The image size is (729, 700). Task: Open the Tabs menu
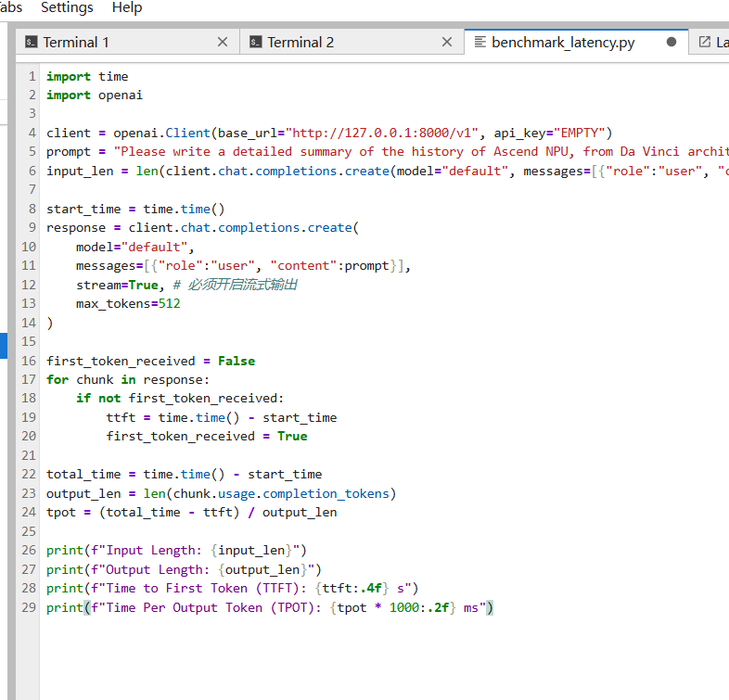(10, 7)
